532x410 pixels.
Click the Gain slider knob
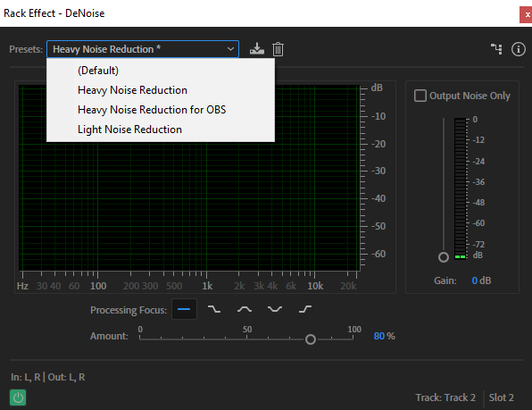[x=444, y=257]
